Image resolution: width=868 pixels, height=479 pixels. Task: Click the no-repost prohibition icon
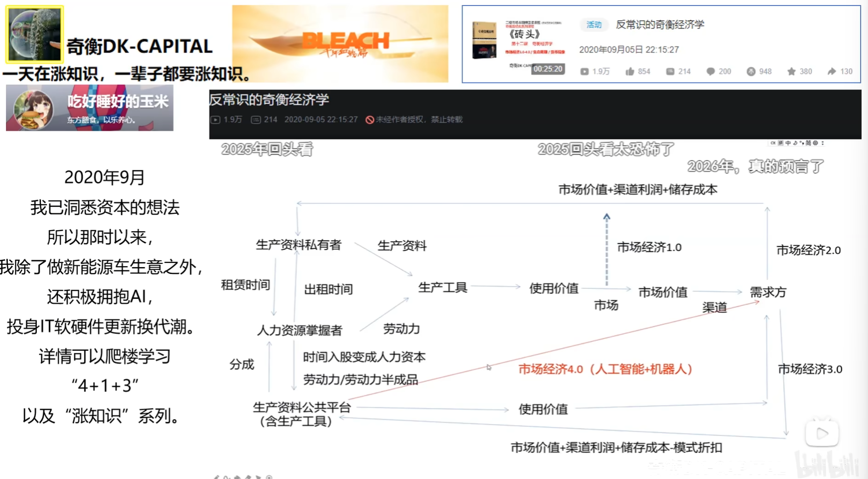(x=369, y=120)
